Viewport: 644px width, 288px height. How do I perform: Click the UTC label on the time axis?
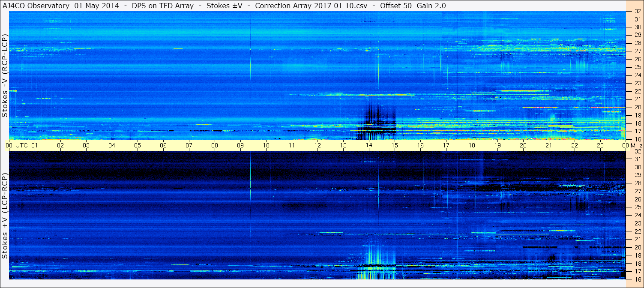coord(22,145)
